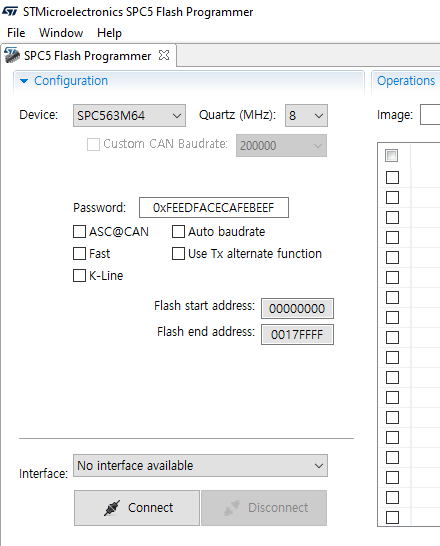
Task: Close the SPC5 Flash Programmer tab
Action: [164, 55]
